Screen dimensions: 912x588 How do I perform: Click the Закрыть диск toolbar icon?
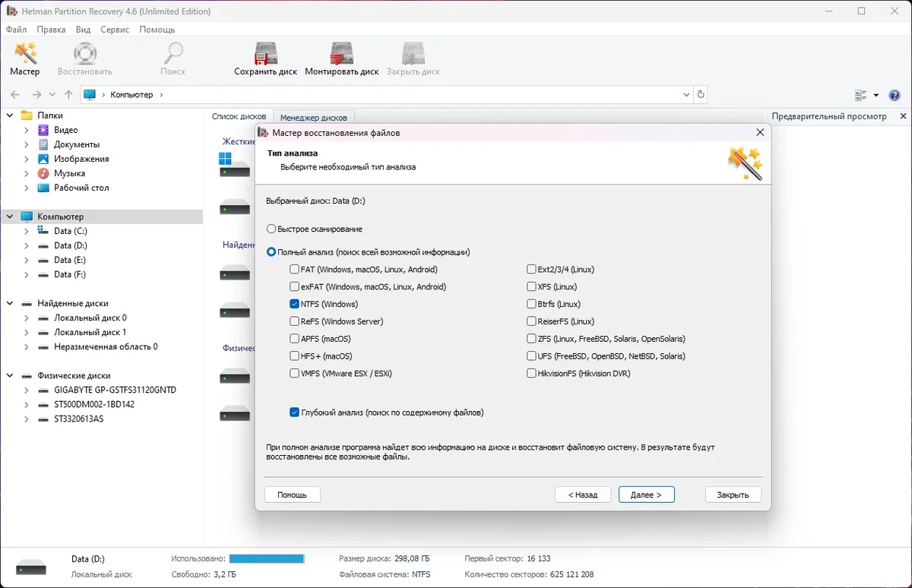pos(413,55)
